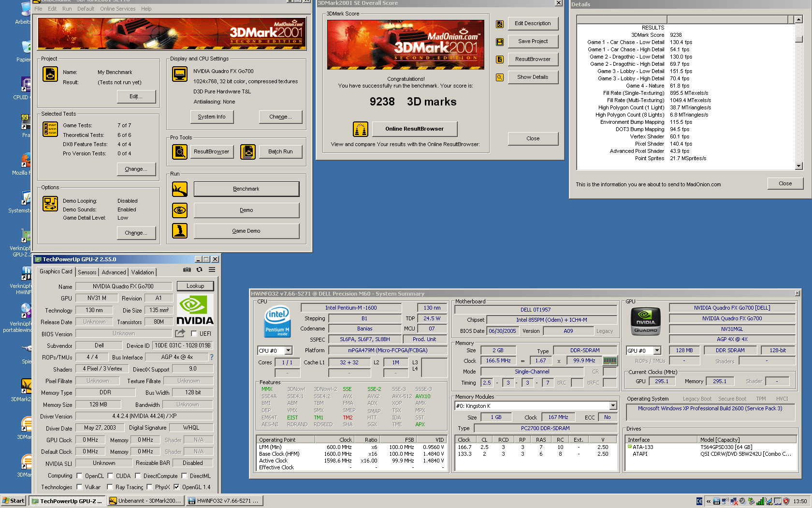812x508 pixels.
Task: Expand the #0: Kingston K memory module dropdown
Action: [x=613, y=406]
